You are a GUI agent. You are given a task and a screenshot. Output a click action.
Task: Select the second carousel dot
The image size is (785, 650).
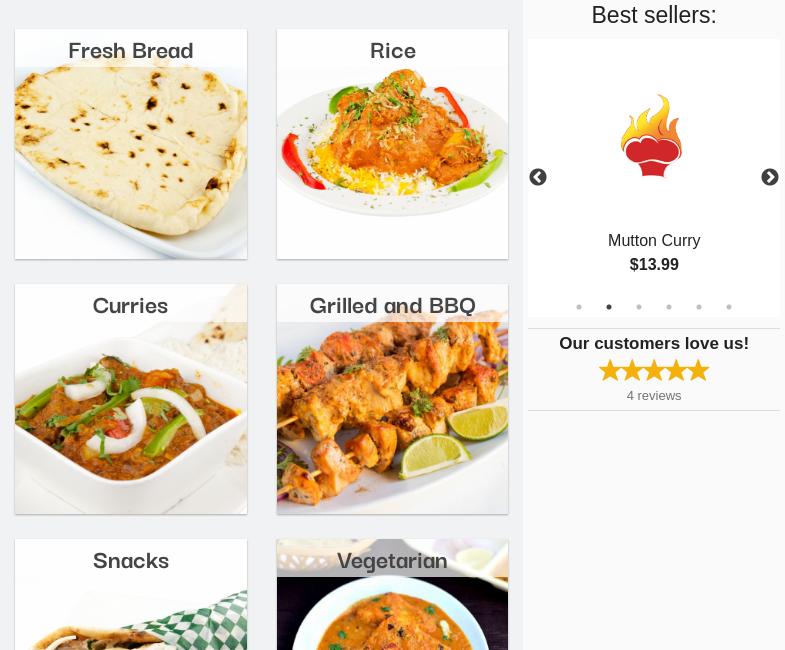(x=609, y=307)
